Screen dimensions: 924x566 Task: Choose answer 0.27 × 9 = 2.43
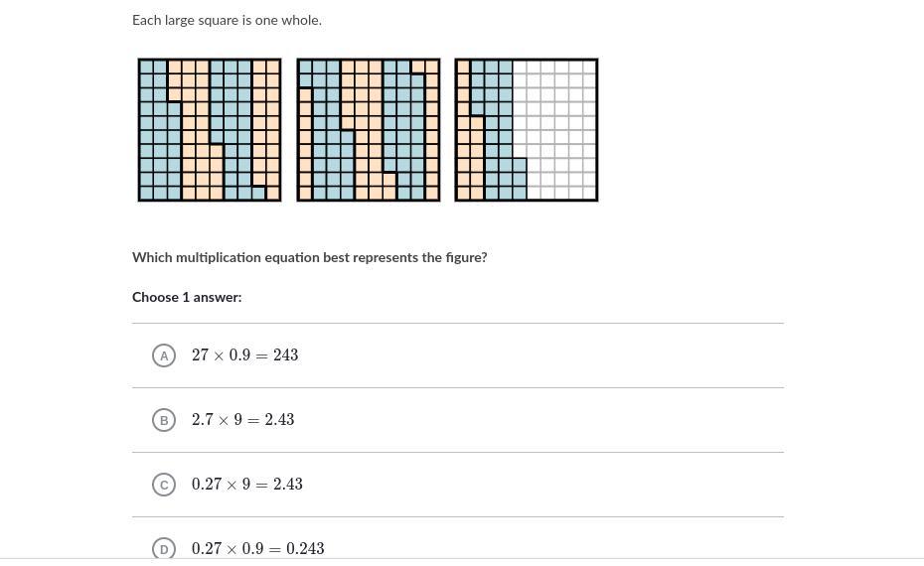point(247,485)
